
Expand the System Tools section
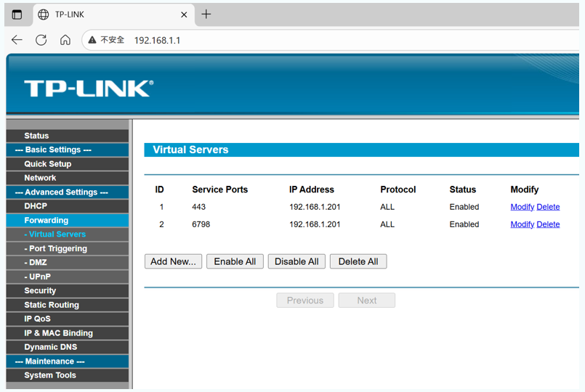[50, 375]
